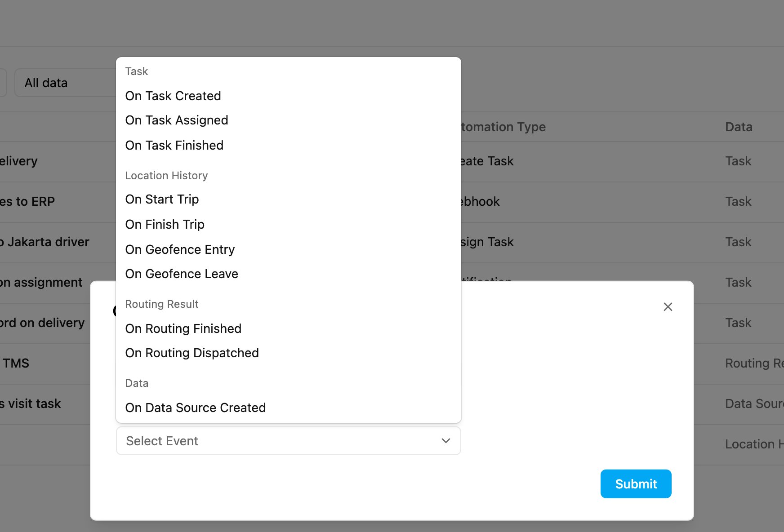Open the All data filter dropdown
The height and width of the screenshot is (532, 784).
coord(65,83)
